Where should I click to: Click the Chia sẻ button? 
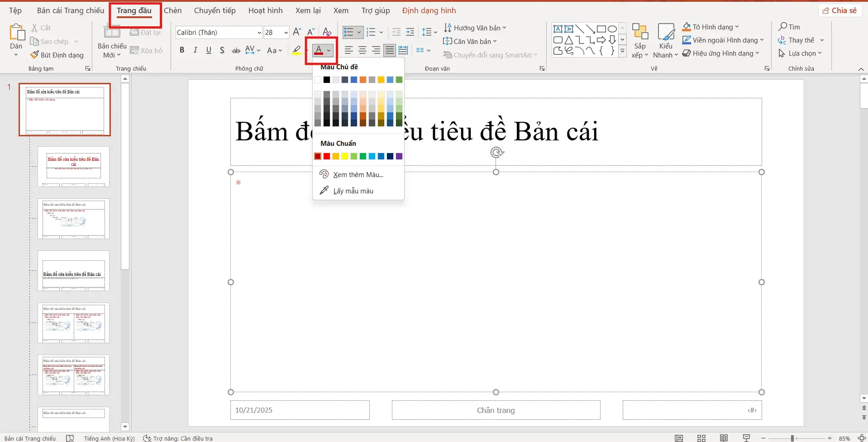point(840,10)
